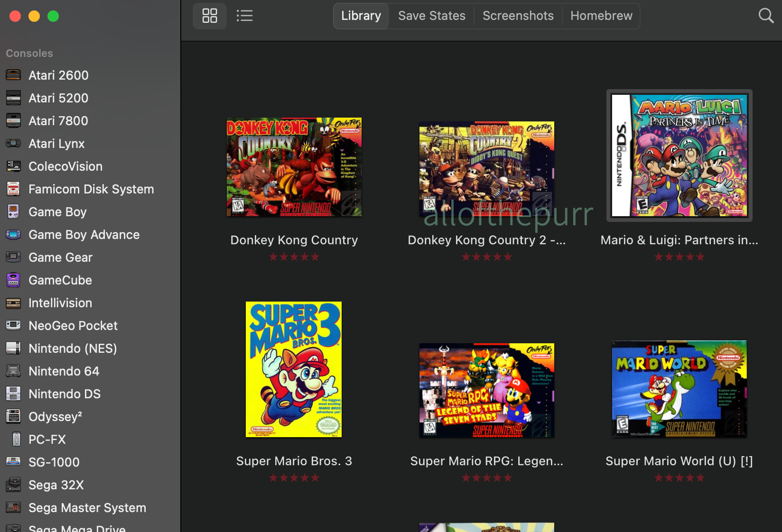Click the SG-1000 console icon

[13, 462]
